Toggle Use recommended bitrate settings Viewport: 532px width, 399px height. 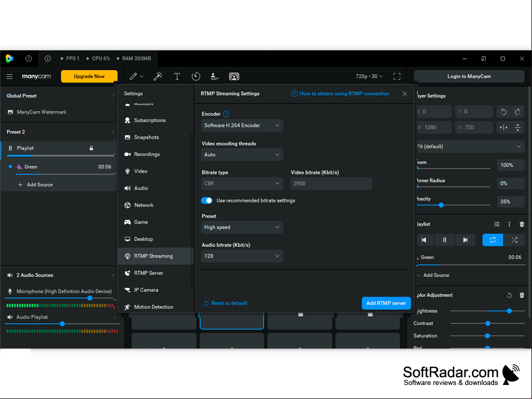(x=207, y=200)
